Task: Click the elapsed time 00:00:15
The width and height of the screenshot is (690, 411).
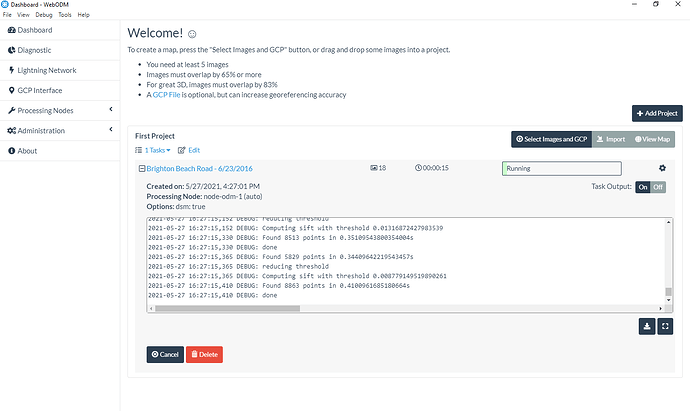Action: pos(432,168)
